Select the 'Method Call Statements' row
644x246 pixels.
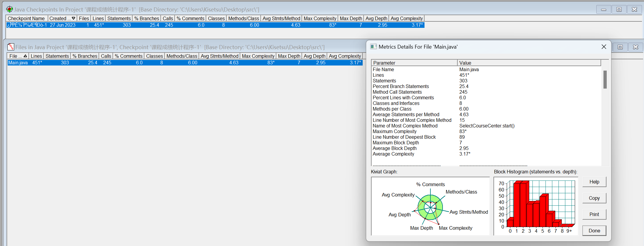tap(486, 92)
